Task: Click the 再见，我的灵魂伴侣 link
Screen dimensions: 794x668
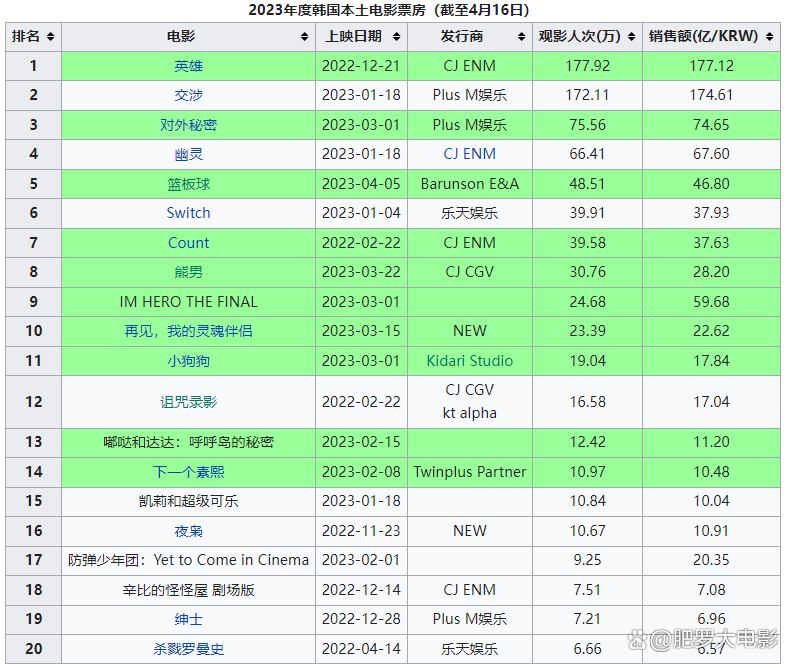Action: [188, 331]
